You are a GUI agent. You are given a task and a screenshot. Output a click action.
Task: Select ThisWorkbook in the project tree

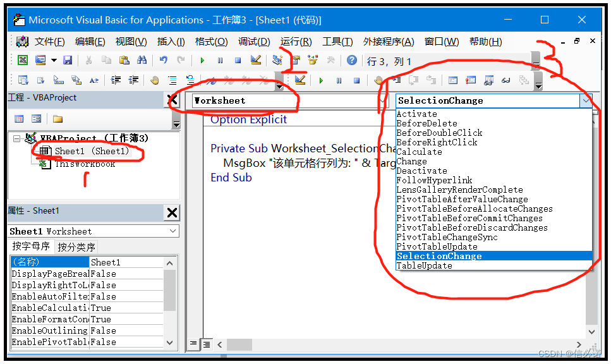pos(85,164)
